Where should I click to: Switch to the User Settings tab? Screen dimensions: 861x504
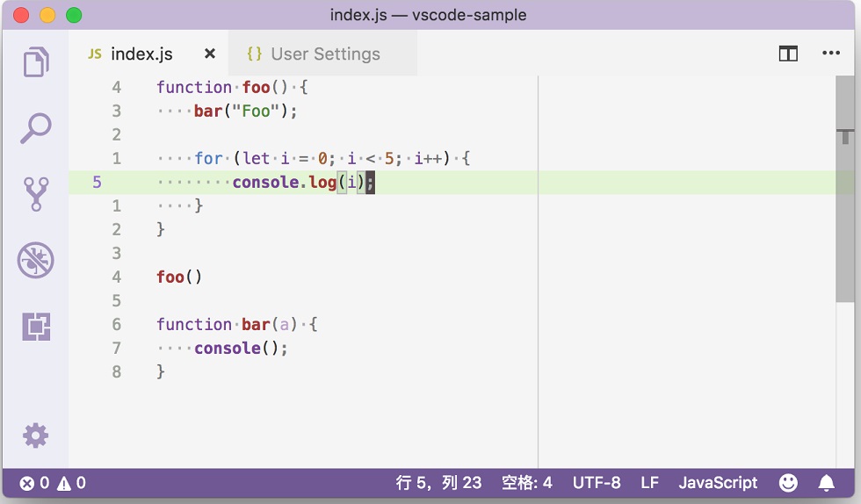click(x=323, y=54)
